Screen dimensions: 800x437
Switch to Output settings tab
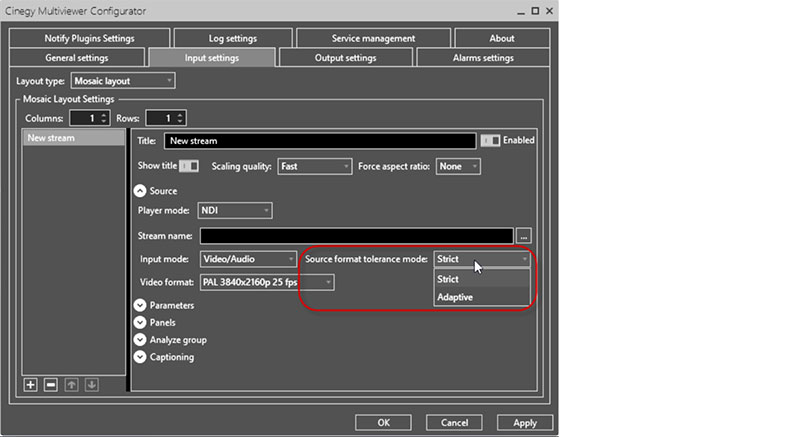tap(345, 58)
